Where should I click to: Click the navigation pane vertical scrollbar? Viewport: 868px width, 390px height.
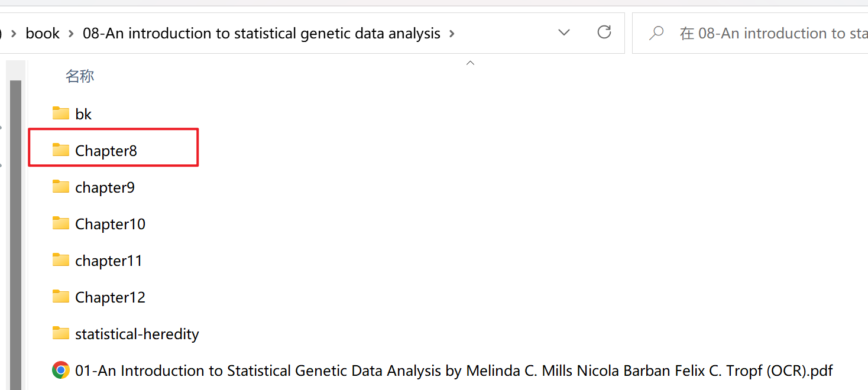tap(15, 235)
